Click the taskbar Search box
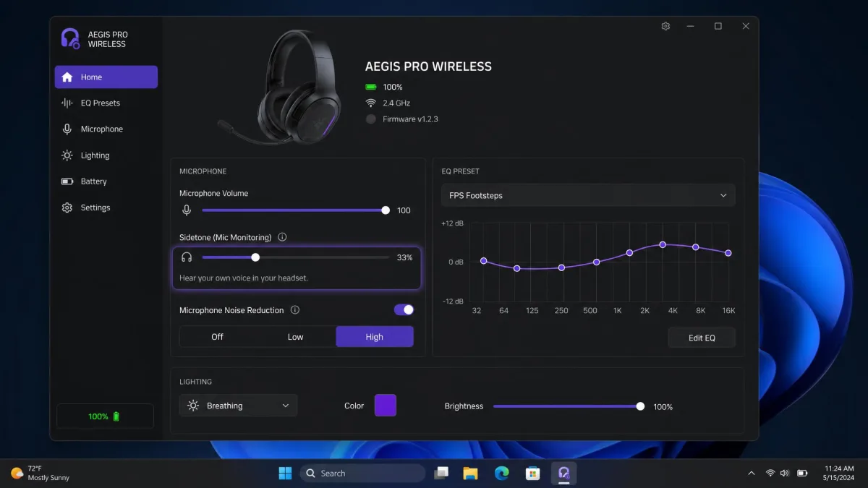 point(362,473)
